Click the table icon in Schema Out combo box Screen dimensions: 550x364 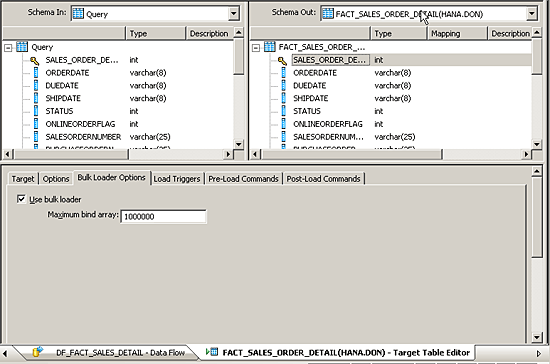328,14
